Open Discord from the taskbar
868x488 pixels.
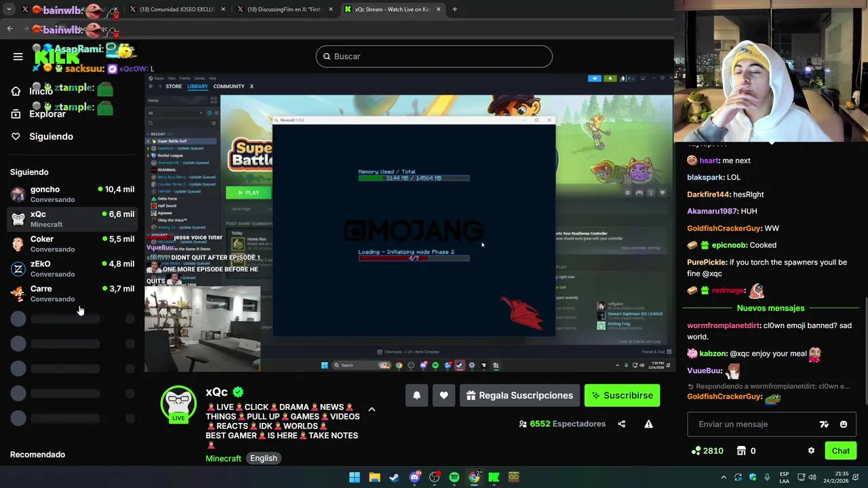point(414,477)
